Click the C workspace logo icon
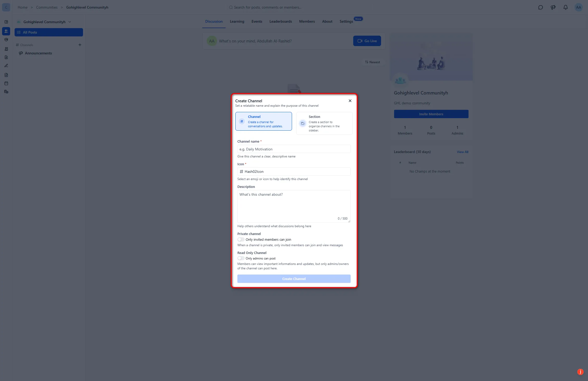The width and height of the screenshot is (588, 381). (6, 7)
